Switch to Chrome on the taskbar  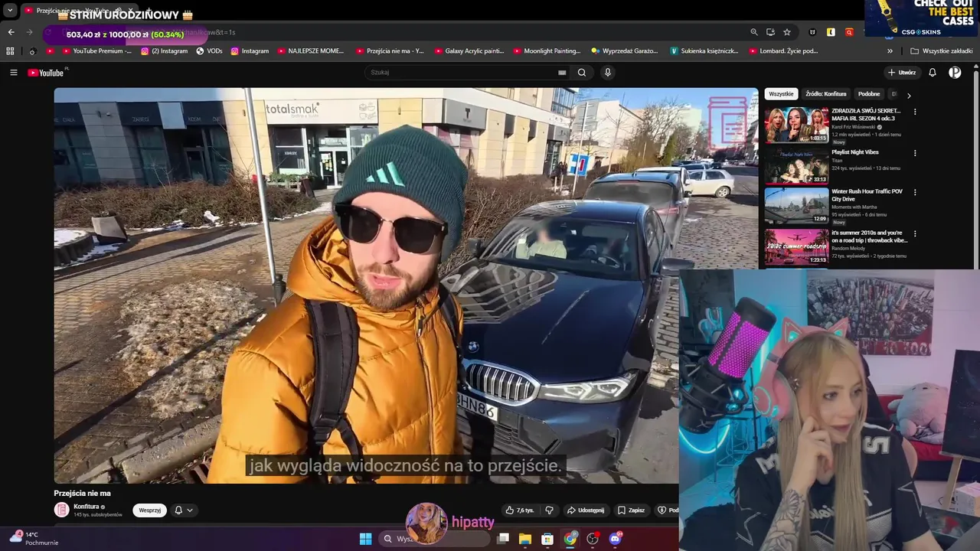click(x=570, y=539)
